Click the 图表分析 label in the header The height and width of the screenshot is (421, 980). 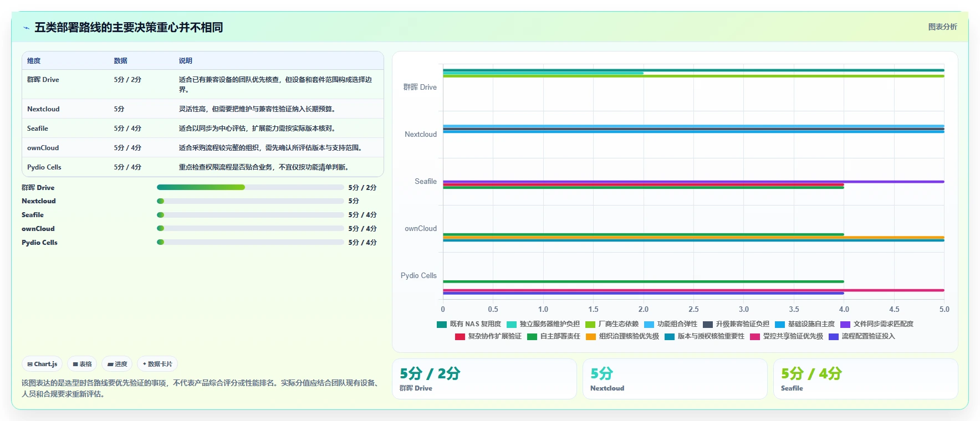[942, 27]
